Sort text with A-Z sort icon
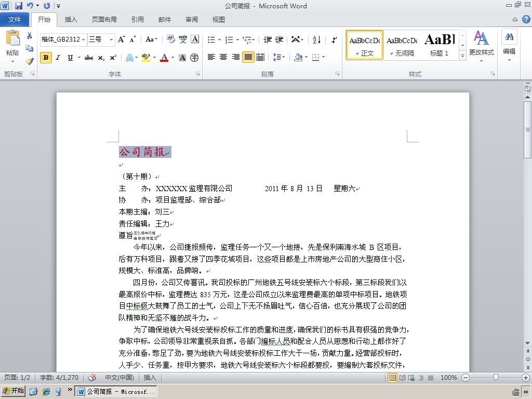 coord(316,39)
